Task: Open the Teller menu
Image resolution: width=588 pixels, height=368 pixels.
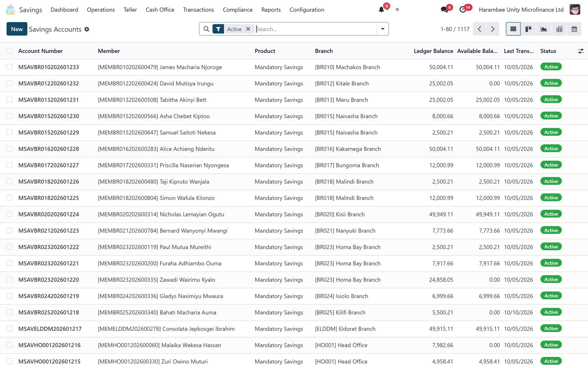Action: point(130,10)
